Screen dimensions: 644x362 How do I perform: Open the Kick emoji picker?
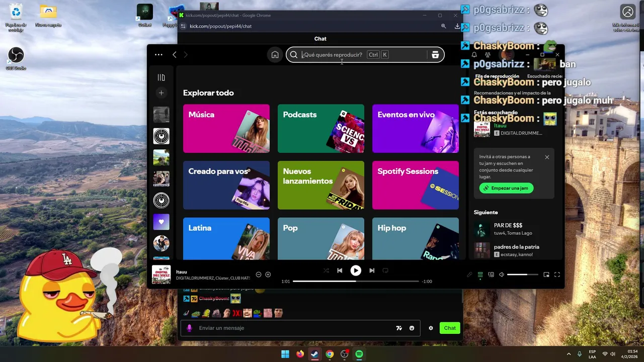coord(412,328)
